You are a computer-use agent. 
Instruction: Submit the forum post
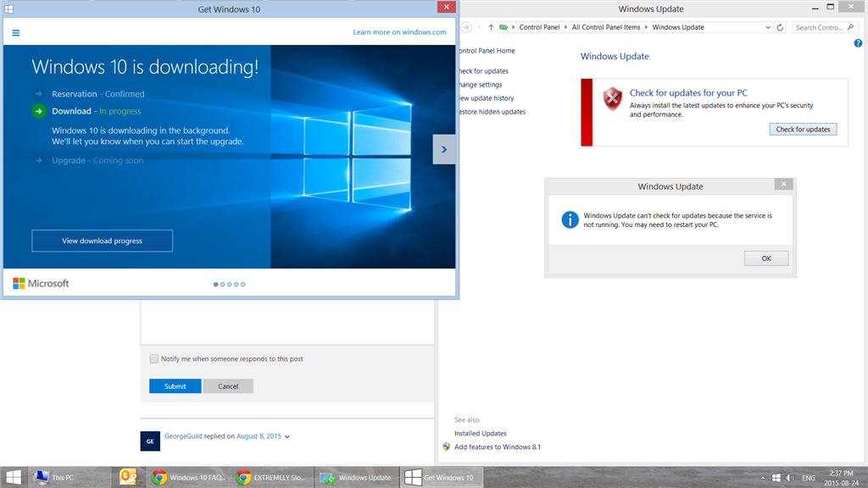pyautogui.click(x=175, y=386)
